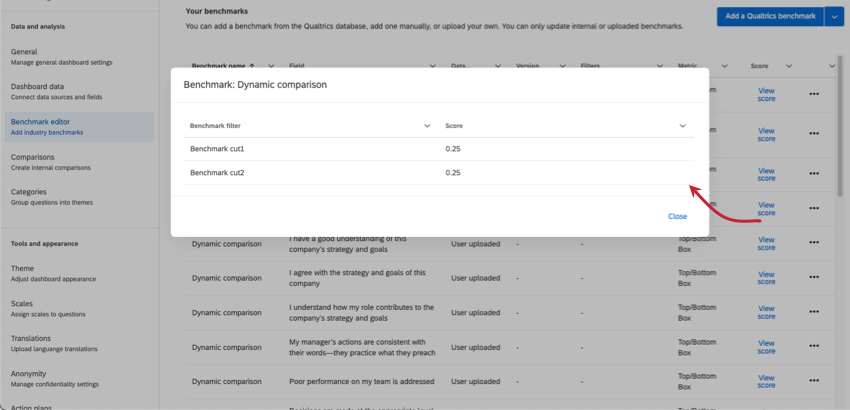Screen dimensions: 850x410
Task: Expand the Add a Qualtrics benchmark arrow
Action: coord(835,16)
